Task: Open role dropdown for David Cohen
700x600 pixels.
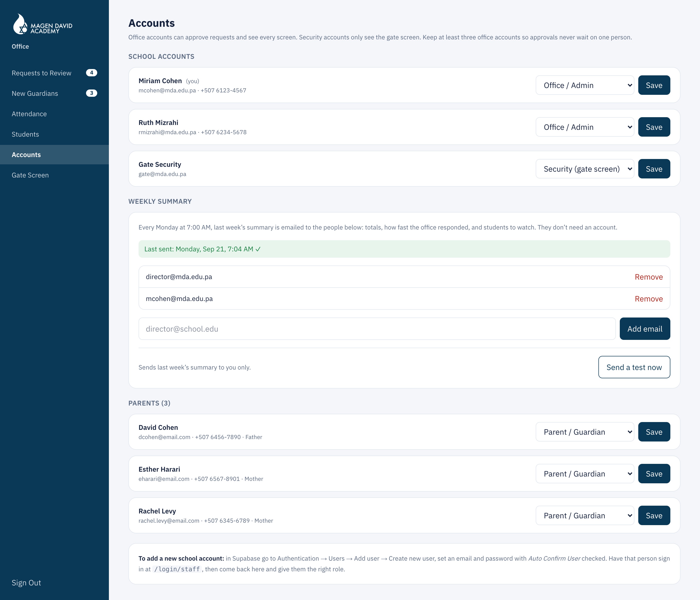Action: point(585,432)
